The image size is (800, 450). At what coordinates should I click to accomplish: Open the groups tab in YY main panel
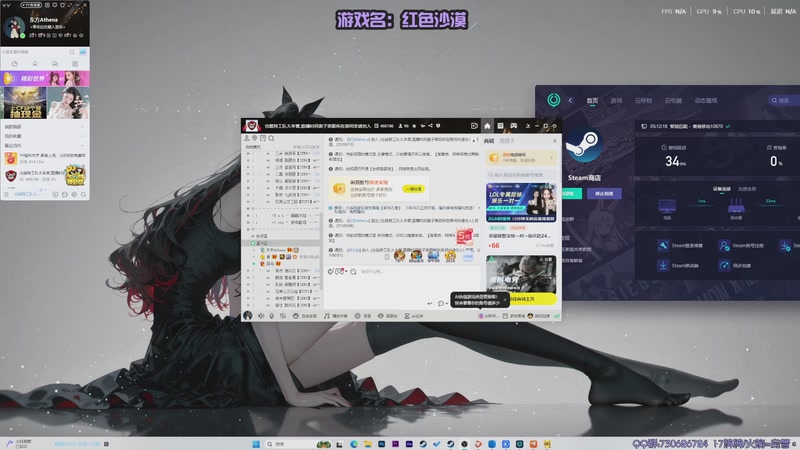pos(55,64)
